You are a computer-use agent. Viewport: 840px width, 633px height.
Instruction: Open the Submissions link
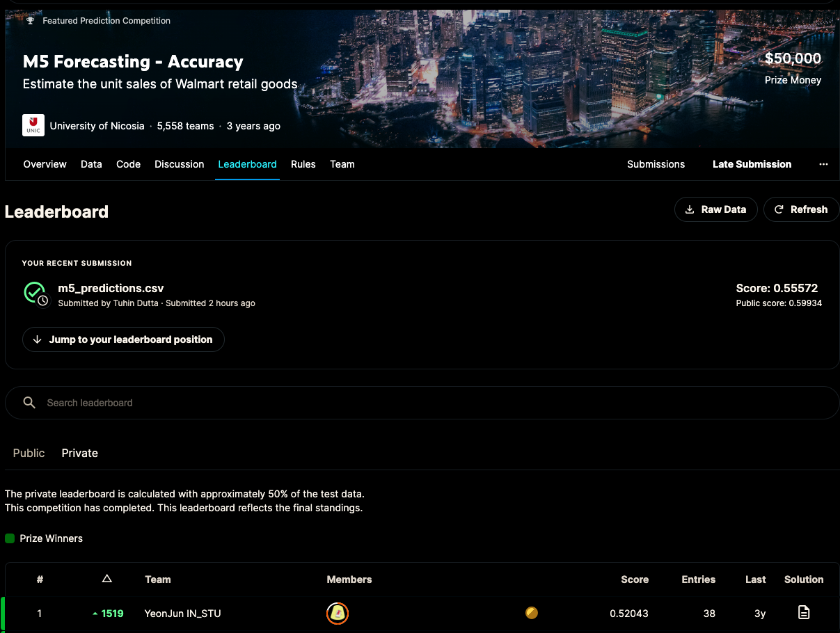click(656, 164)
